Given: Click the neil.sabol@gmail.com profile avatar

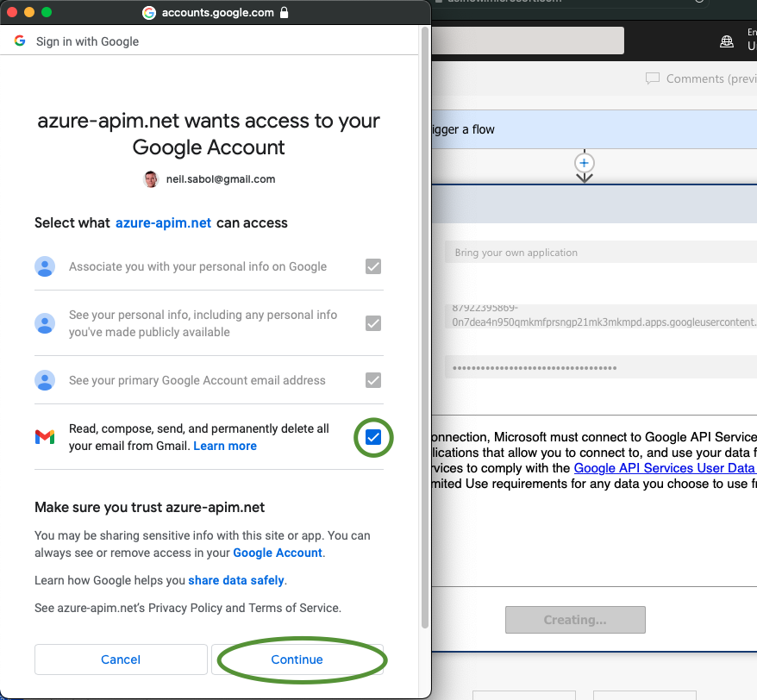Looking at the screenshot, I should coord(150,178).
